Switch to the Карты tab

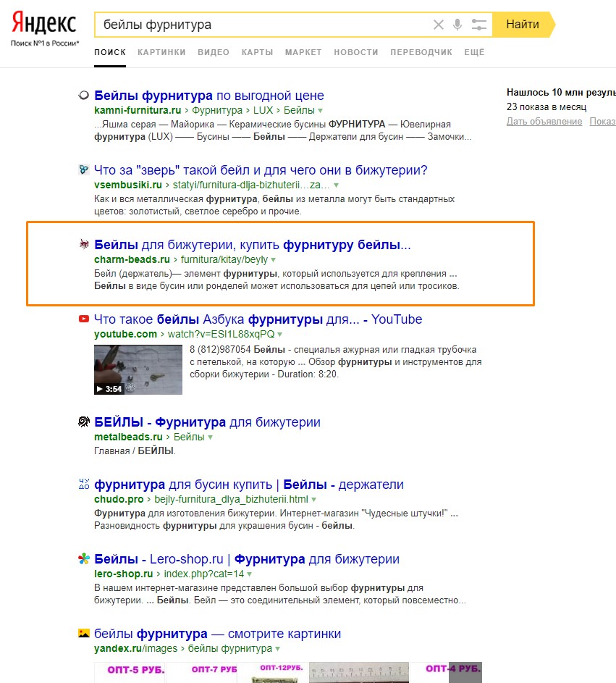(x=257, y=52)
